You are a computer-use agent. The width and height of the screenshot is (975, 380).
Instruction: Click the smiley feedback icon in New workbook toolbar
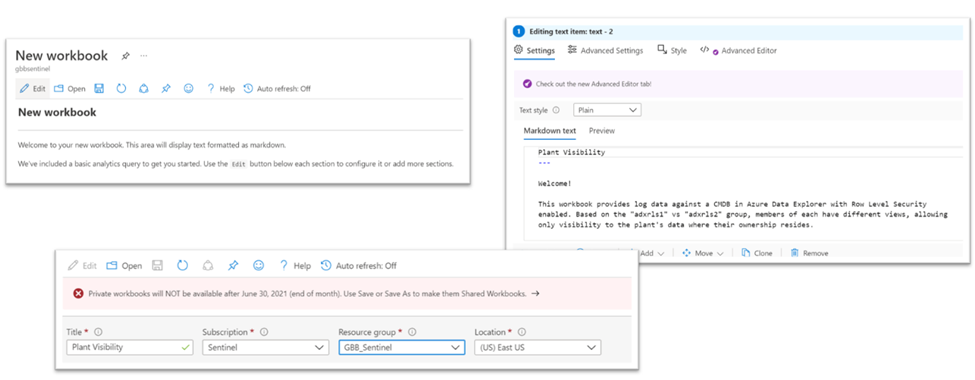[188, 89]
